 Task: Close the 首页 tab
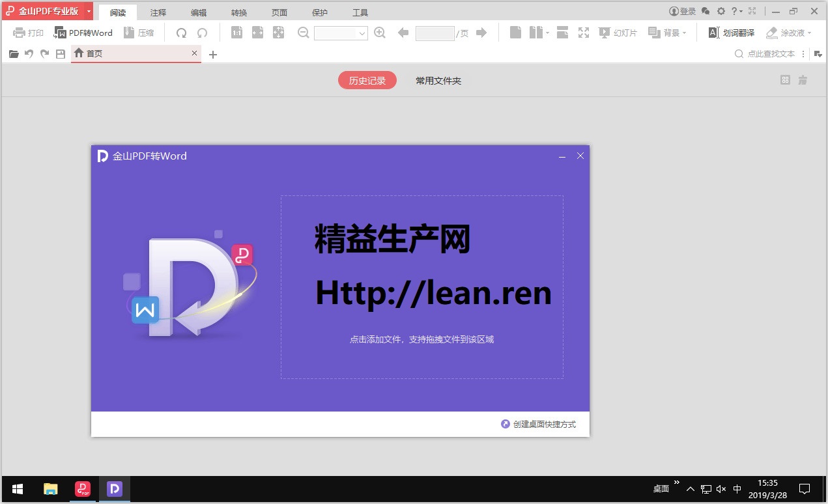click(x=194, y=53)
